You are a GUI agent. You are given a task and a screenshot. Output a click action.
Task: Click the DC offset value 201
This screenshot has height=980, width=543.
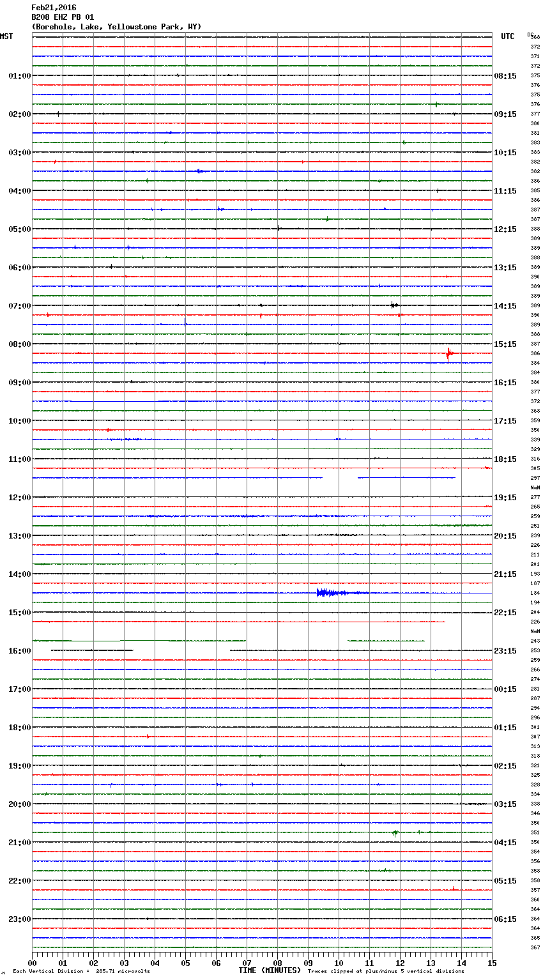coord(535,565)
